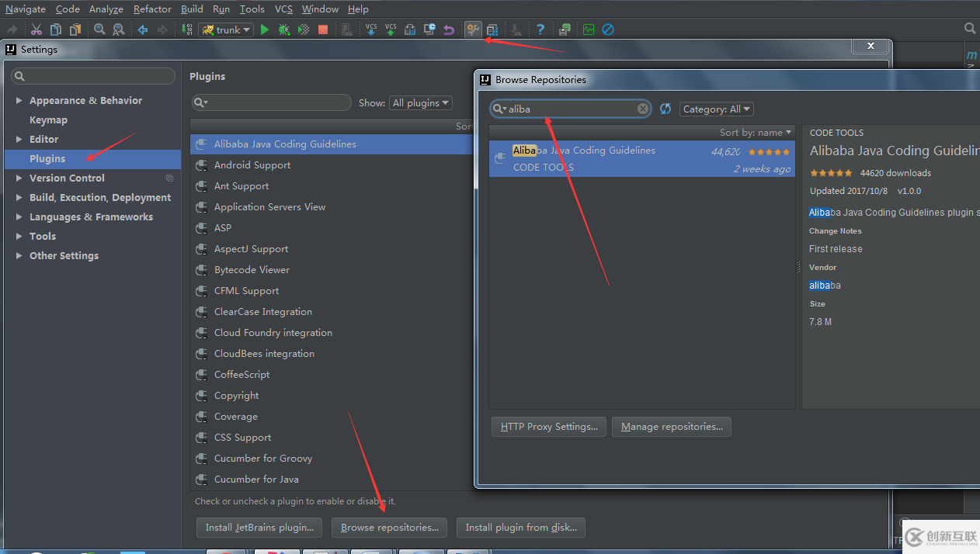Click Install JetBrains plugin... button
The image size is (980, 554).
click(x=259, y=528)
